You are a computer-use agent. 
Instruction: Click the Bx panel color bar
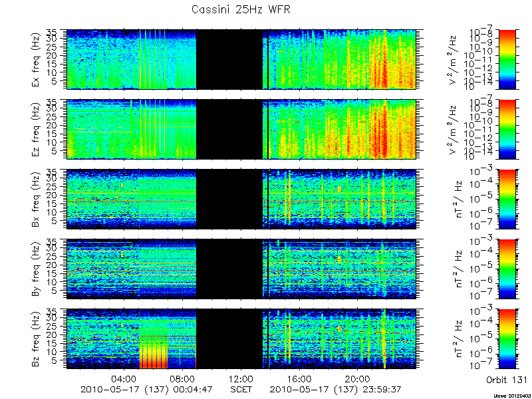point(507,199)
